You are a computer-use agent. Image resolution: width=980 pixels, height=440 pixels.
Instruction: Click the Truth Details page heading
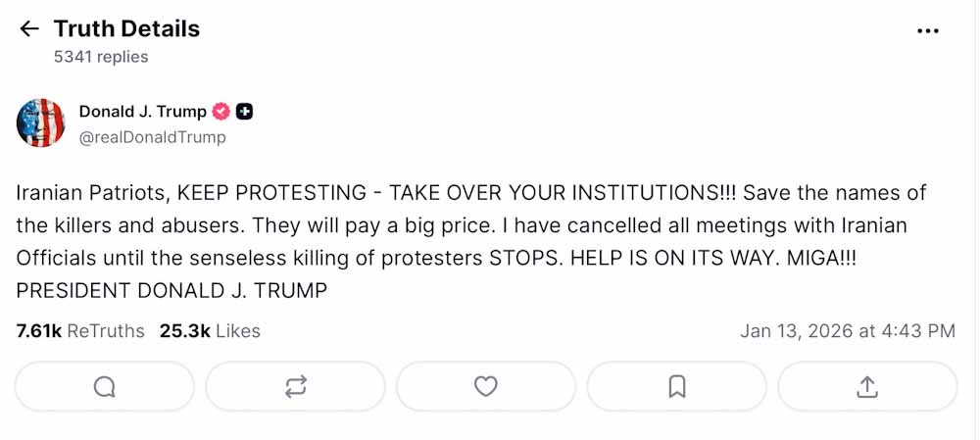[x=126, y=29]
